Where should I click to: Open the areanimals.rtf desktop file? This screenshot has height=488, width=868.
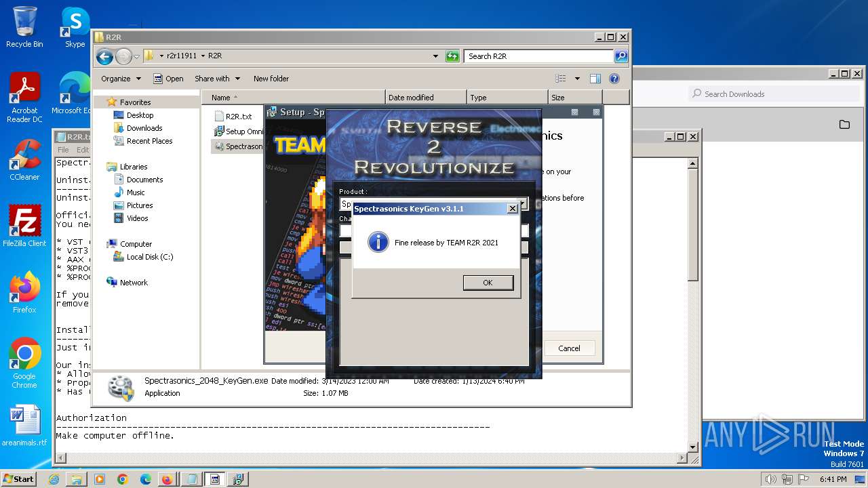pos(24,426)
